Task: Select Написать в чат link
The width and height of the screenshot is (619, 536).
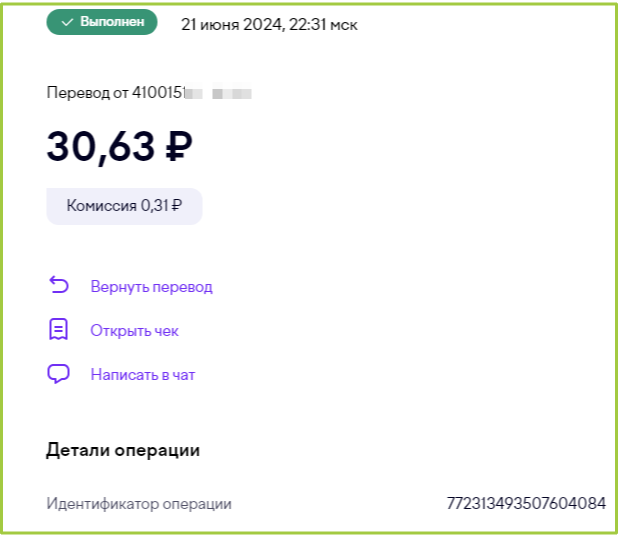Action: (143, 375)
